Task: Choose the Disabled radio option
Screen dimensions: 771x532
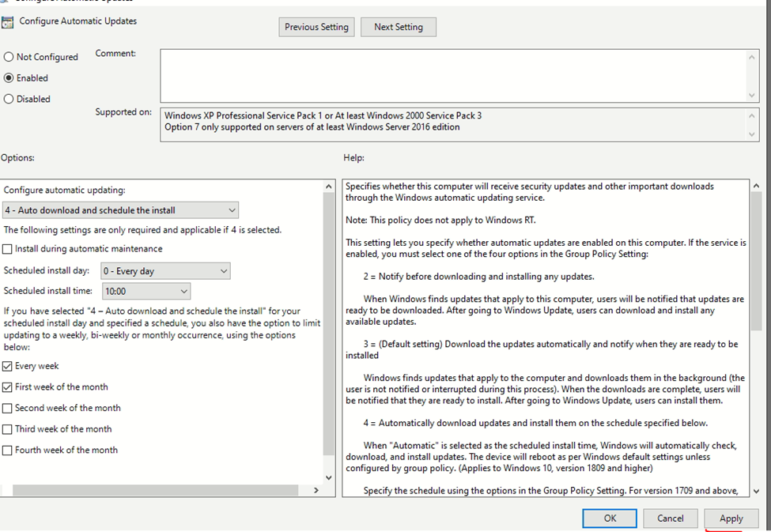Action: (x=9, y=100)
